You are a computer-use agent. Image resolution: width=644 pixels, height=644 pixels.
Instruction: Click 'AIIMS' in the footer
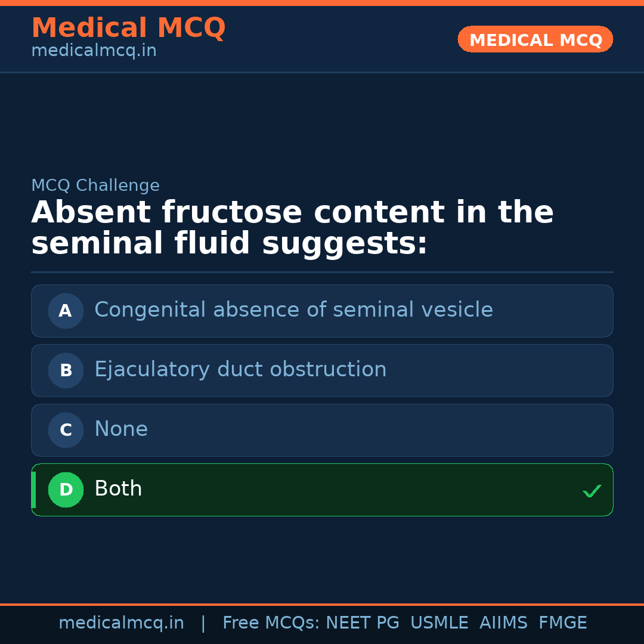click(503, 623)
